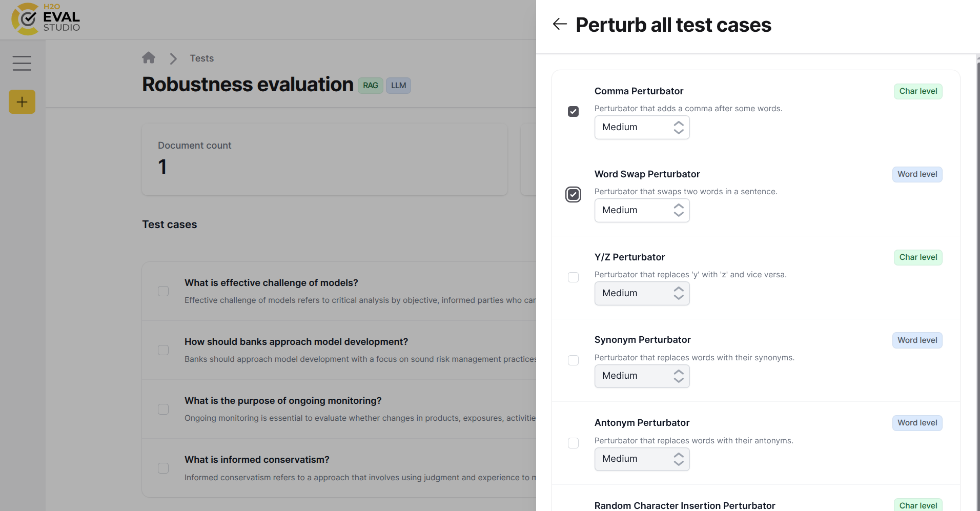Open the severity dropdown for Synonym Perturbator

coord(642,376)
